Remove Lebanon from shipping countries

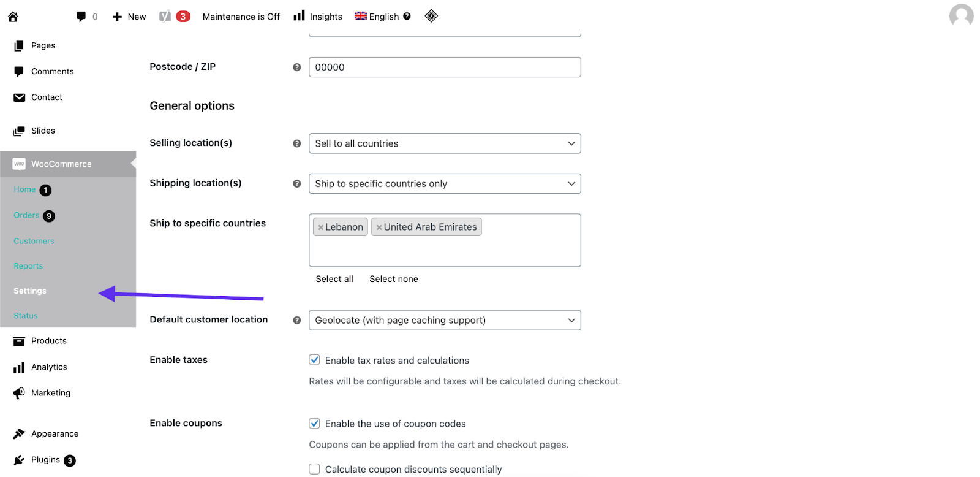[321, 227]
